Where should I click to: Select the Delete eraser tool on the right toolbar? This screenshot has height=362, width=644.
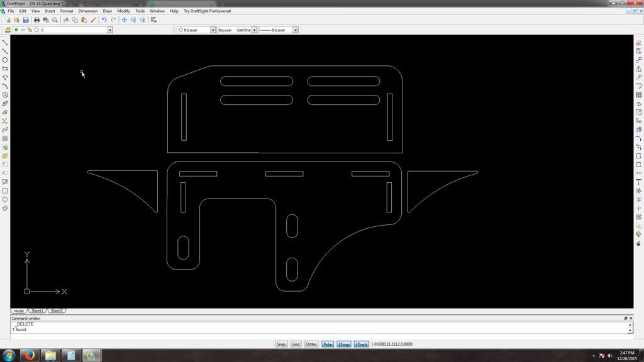tap(639, 42)
